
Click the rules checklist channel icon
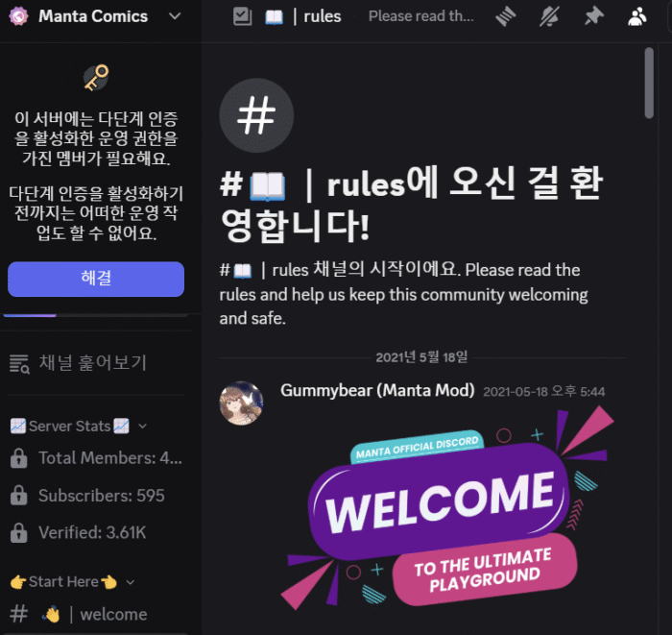click(243, 16)
